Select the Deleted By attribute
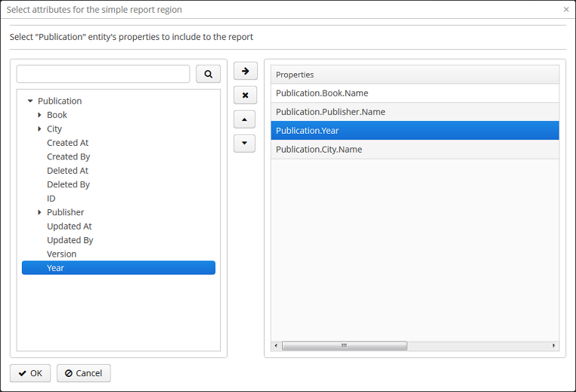 click(x=68, y=184)
